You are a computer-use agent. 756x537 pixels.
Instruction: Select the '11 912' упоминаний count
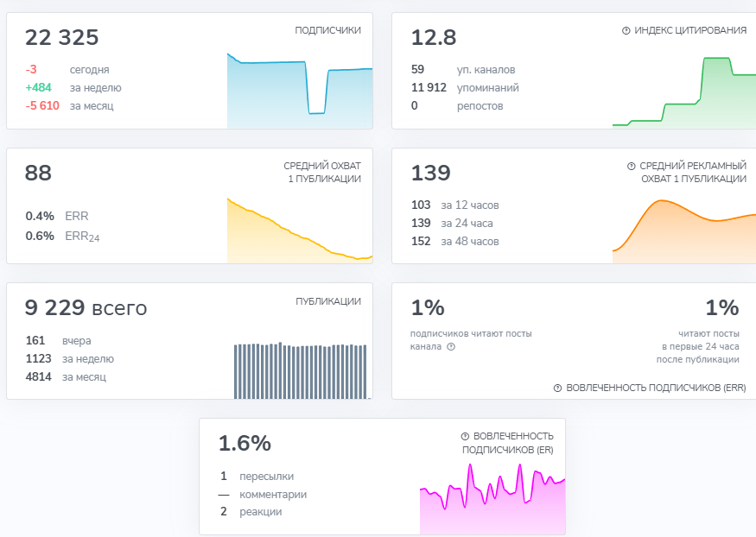pyautogui.click(x=429, y=88)
